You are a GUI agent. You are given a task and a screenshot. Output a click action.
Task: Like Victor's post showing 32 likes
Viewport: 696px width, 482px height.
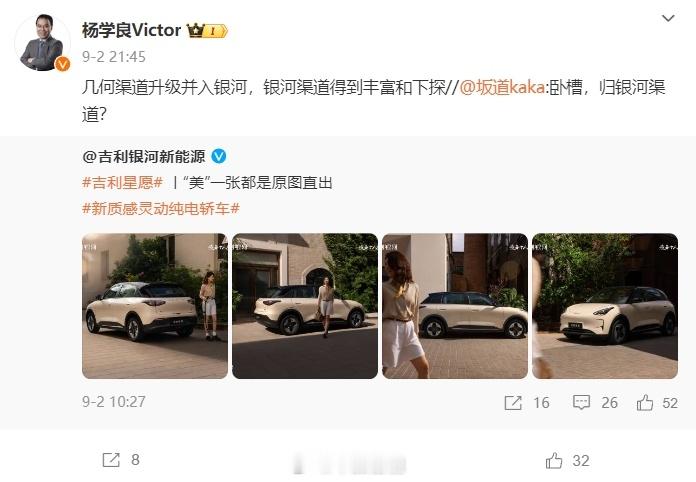click(x=554, y=461)
